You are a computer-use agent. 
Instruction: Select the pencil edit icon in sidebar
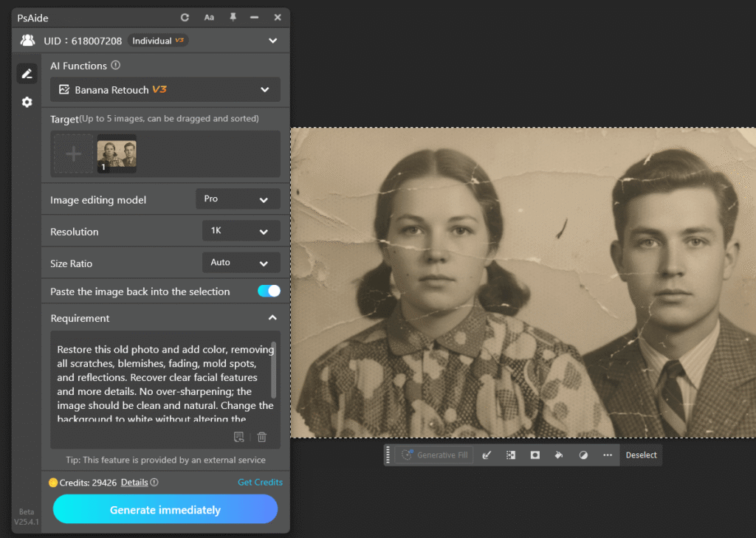coord(27,73)
